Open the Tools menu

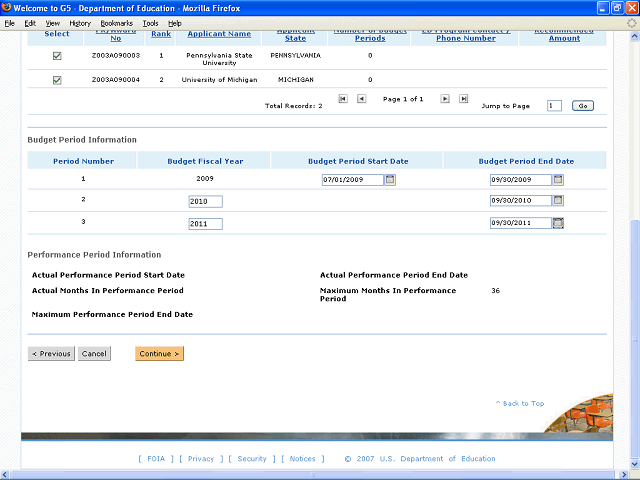tap(150, 22)
